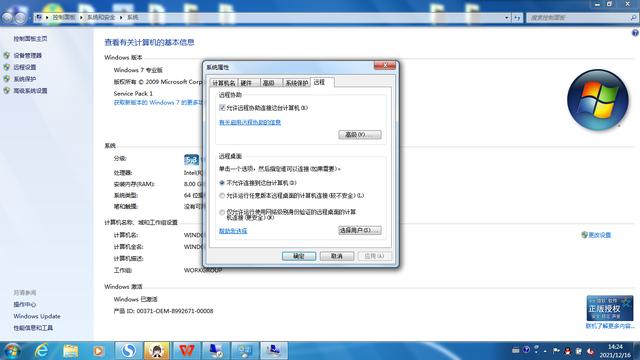This screenshot has height=360, width=640.
Task: Click the address bar refresh button
Action: [x=517, y=18]
